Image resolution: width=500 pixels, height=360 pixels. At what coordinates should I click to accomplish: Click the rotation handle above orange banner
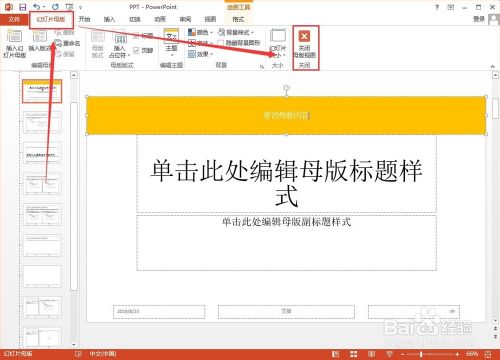click(x=286, y=88)
